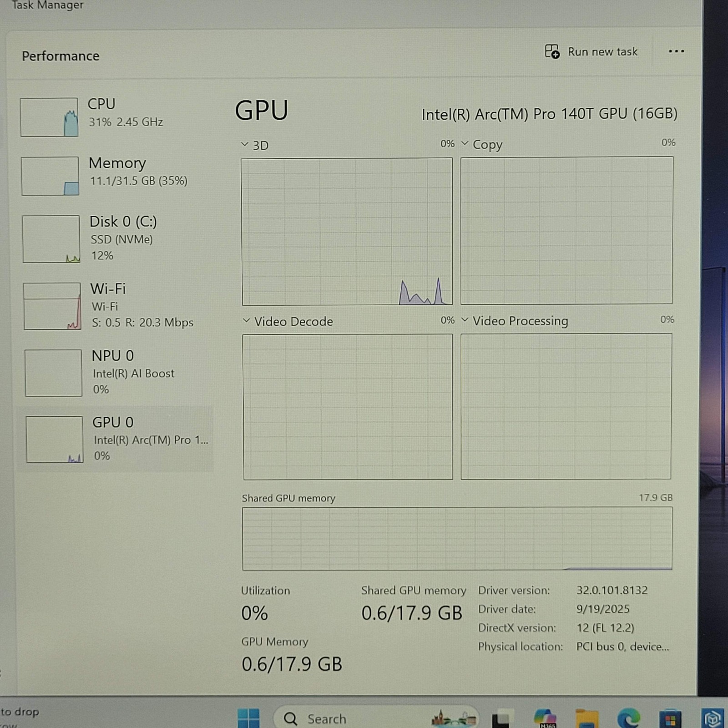This screenshot has width=728, height=728.
Task: Click Physical location PCI bus 0 value
Action: [622, 647]
